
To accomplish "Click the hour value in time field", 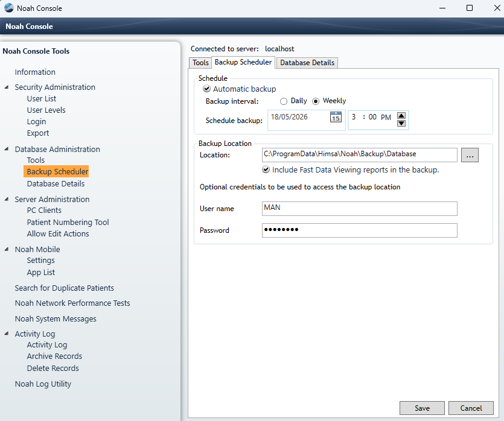I will coord(354,117).
